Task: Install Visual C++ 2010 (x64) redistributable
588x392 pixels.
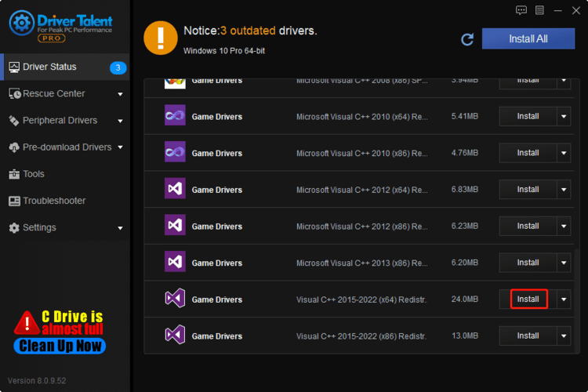Action: point(528,116)
